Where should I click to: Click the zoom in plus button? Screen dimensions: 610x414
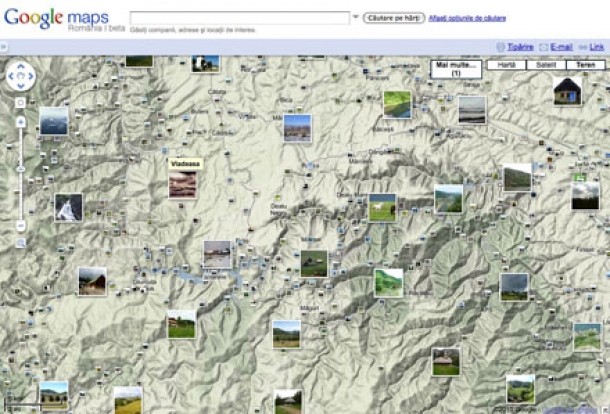(x=21, y=121)
